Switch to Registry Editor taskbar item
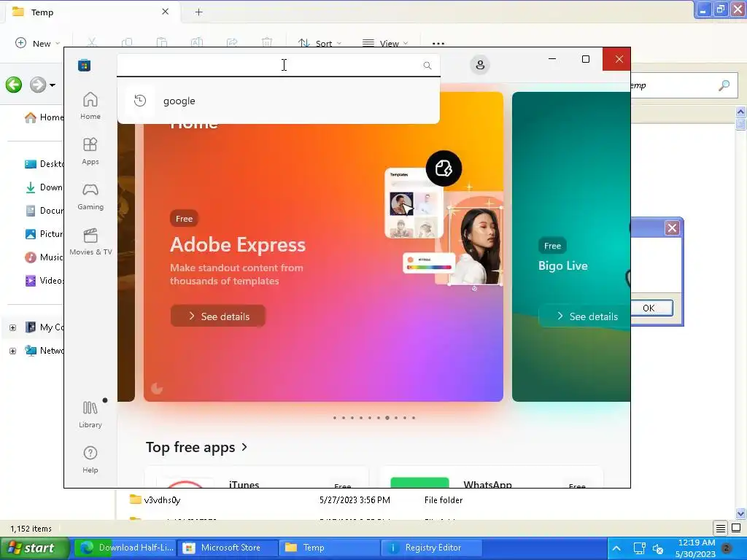This screenshot has height=560, width=747. (x=431, y=548)
